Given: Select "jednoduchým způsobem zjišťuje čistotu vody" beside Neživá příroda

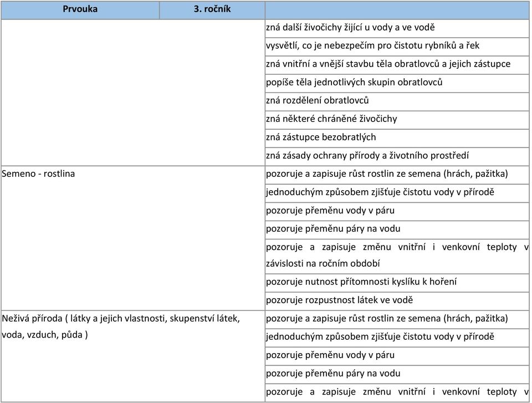Looking at the screenshot, I should tap(397, 338).
